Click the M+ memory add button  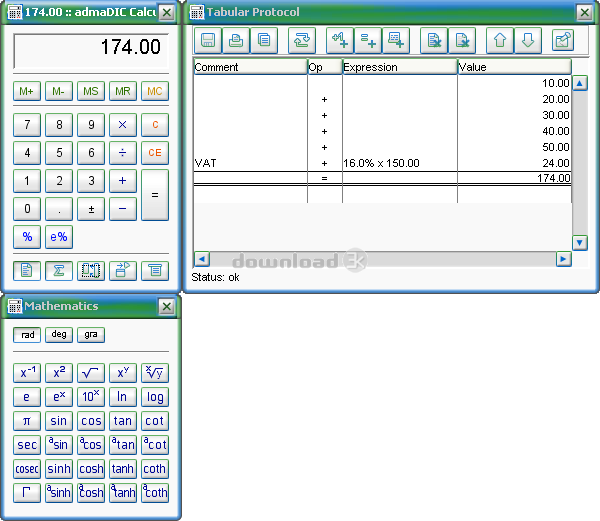click(x=27, y=91)
